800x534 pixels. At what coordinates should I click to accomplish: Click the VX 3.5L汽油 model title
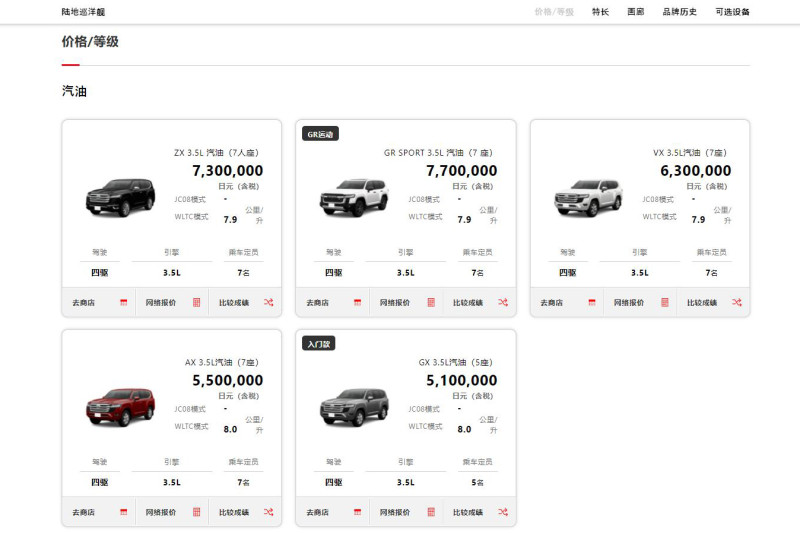(690, 152)
